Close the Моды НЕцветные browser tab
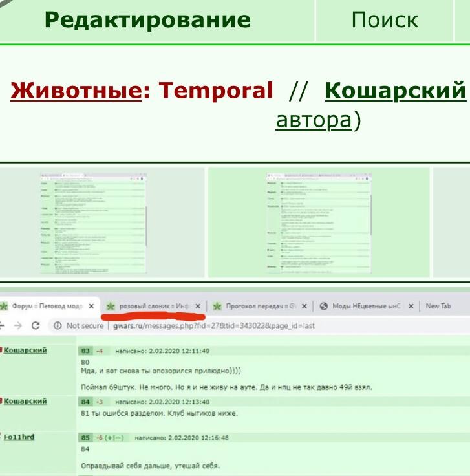Screen dimensions: 470x476 [411, 307]
